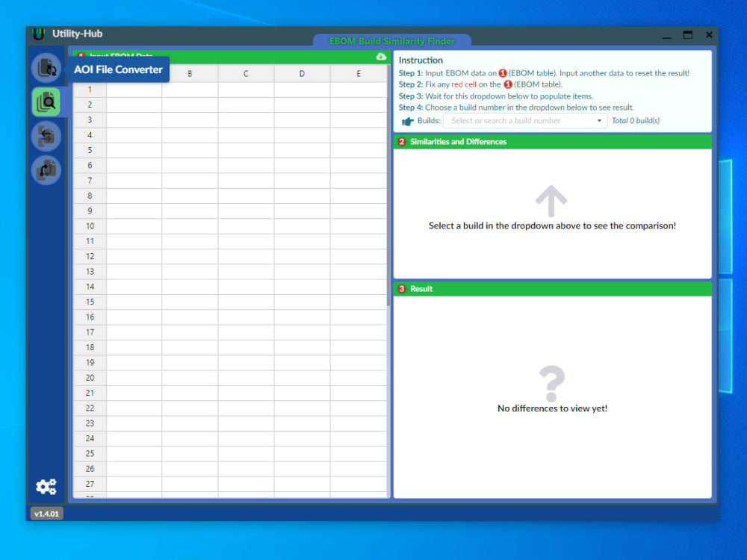The height and width of the screenshot is (560, 747).
Task: Click the cloud upload icon on Input EBOM Data
Action: click(381, 56)
